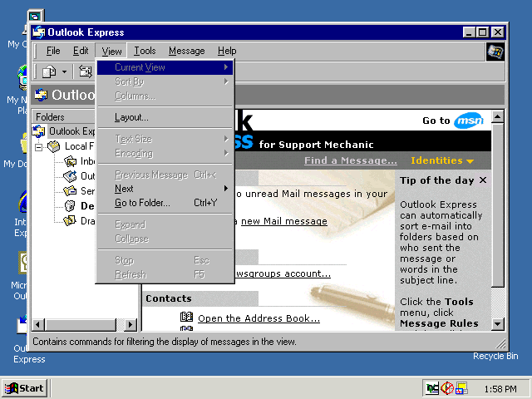Click the Folders pane header
The height and width of the screenshot is (399, 532).
(x=64, y=117)
